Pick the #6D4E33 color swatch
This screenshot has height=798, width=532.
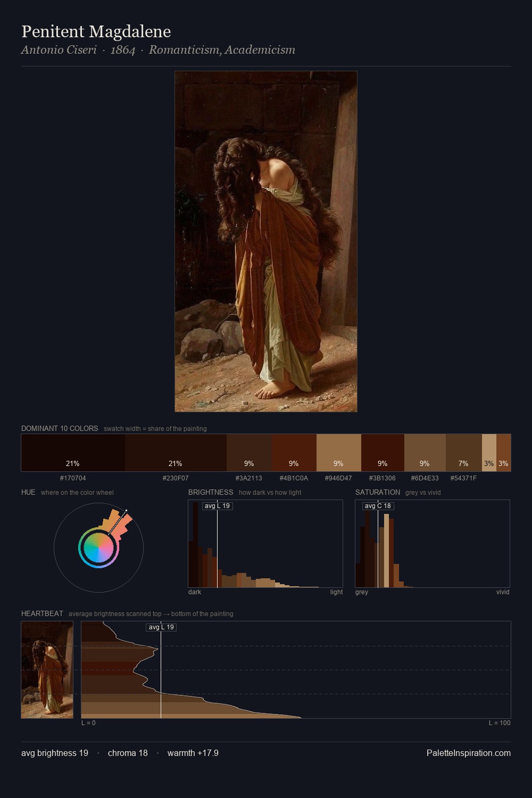425,453
